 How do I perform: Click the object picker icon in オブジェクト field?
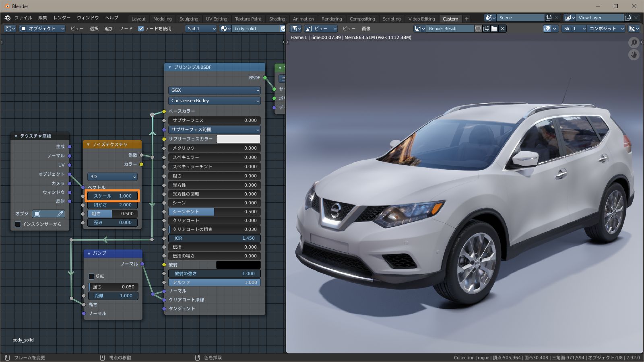click(37, 214)
